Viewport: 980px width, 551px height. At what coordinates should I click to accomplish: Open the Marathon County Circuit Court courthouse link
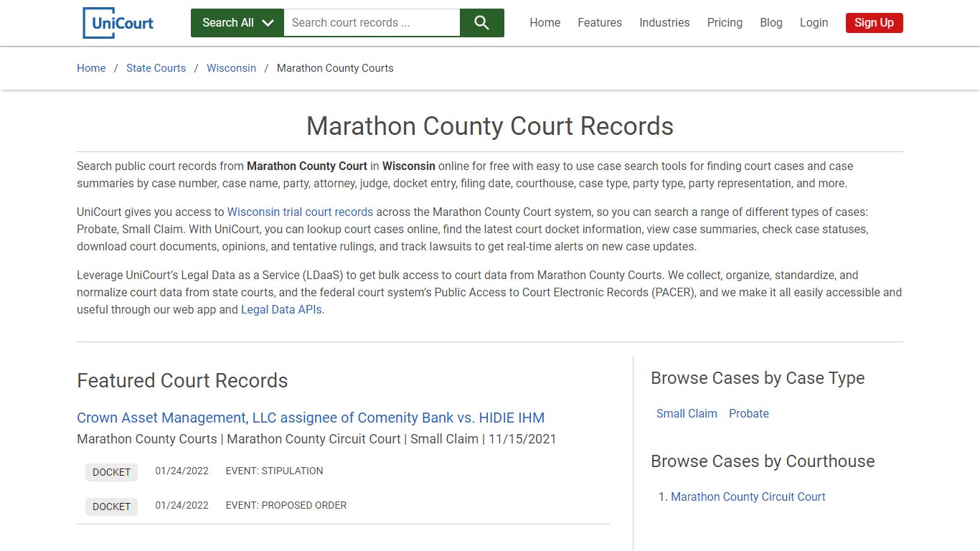tap(748, 496)
